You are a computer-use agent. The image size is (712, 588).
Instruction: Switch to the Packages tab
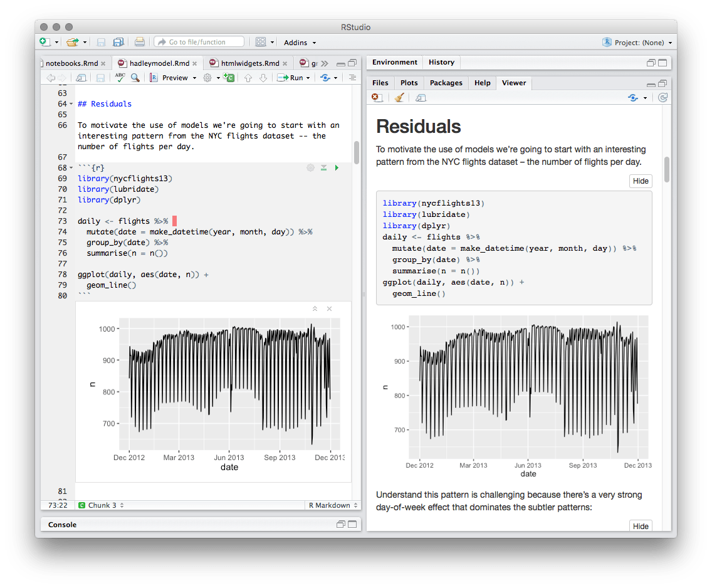click(446, 82)
